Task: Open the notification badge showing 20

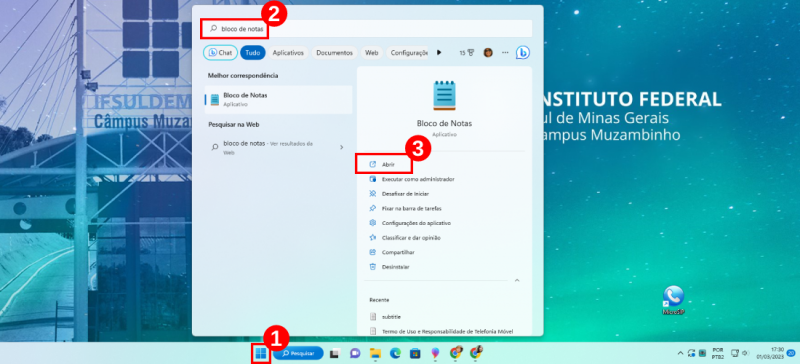Action: [791, 352]
